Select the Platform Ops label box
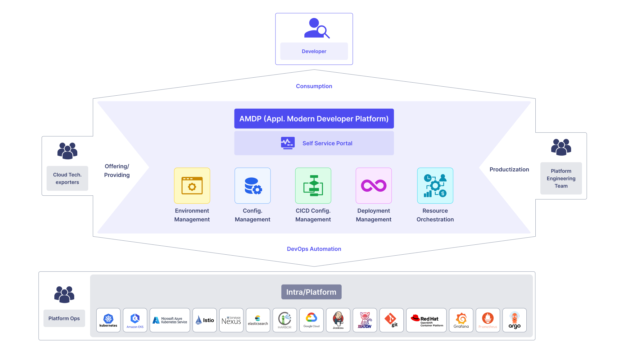The image size is (618, 364). 64,318
